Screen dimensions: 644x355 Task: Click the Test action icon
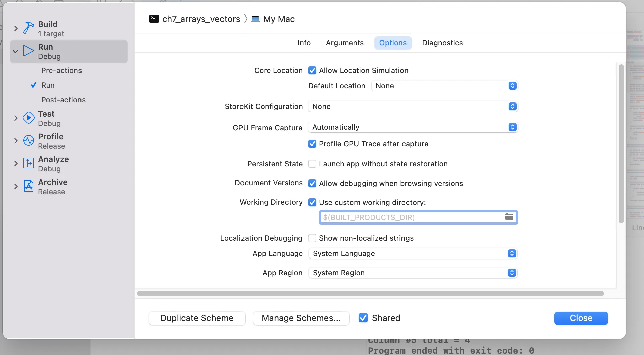tap(29, 118)
